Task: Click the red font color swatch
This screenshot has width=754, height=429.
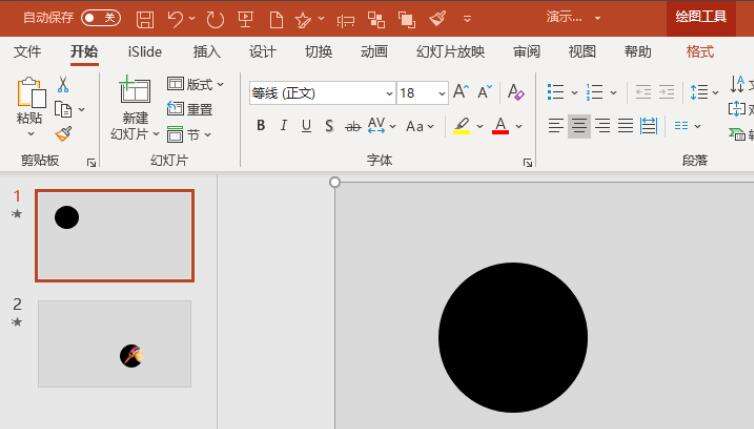Action: (501, 126)
